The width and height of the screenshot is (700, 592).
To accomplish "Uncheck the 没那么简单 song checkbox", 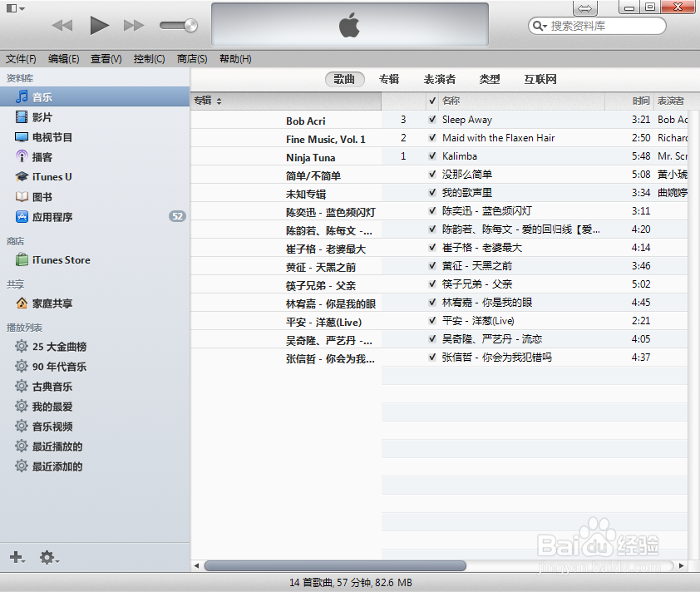I will (x=432, y=174).
